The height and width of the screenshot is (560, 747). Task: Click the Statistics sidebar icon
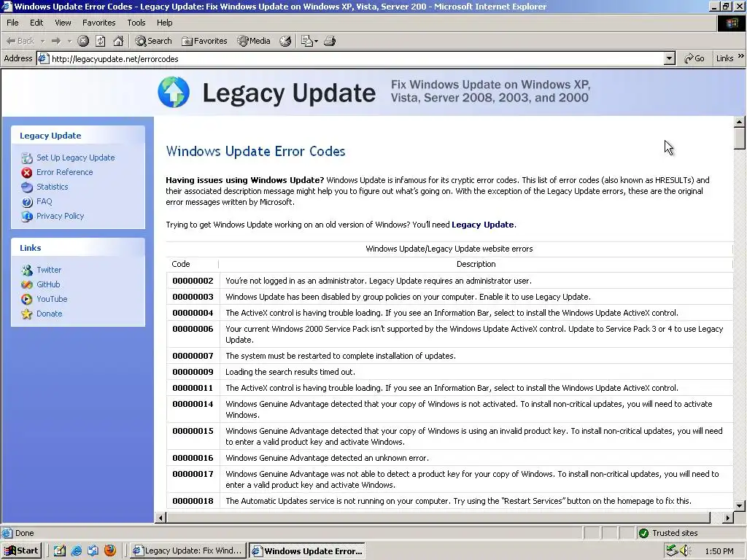pyautogui.click(x=27, y=187)
